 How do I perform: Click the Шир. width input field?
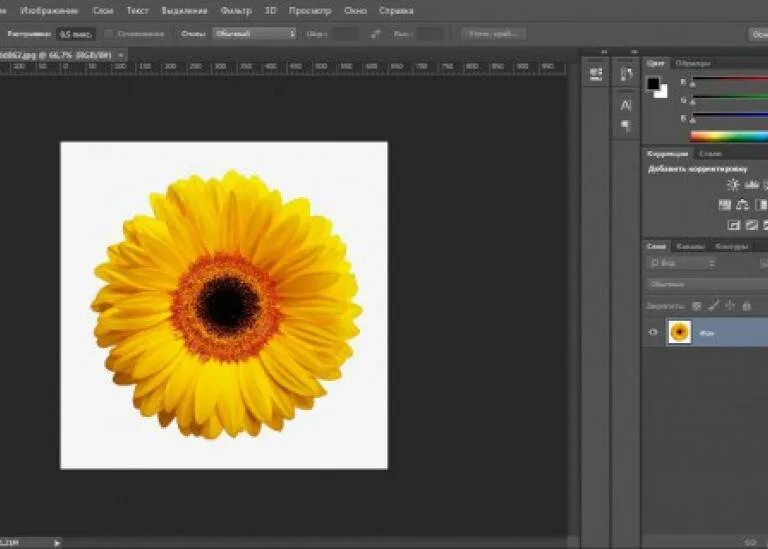click(x=345, y=34)
